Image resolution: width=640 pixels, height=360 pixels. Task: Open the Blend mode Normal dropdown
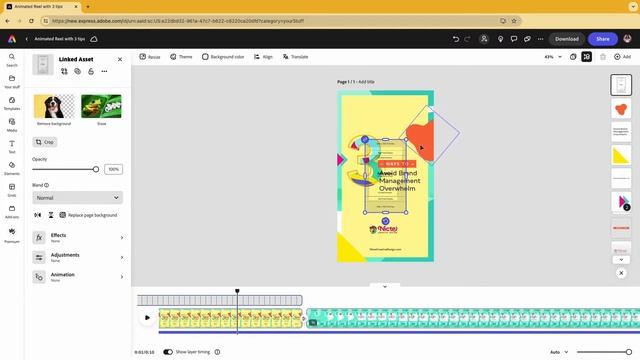77,198
